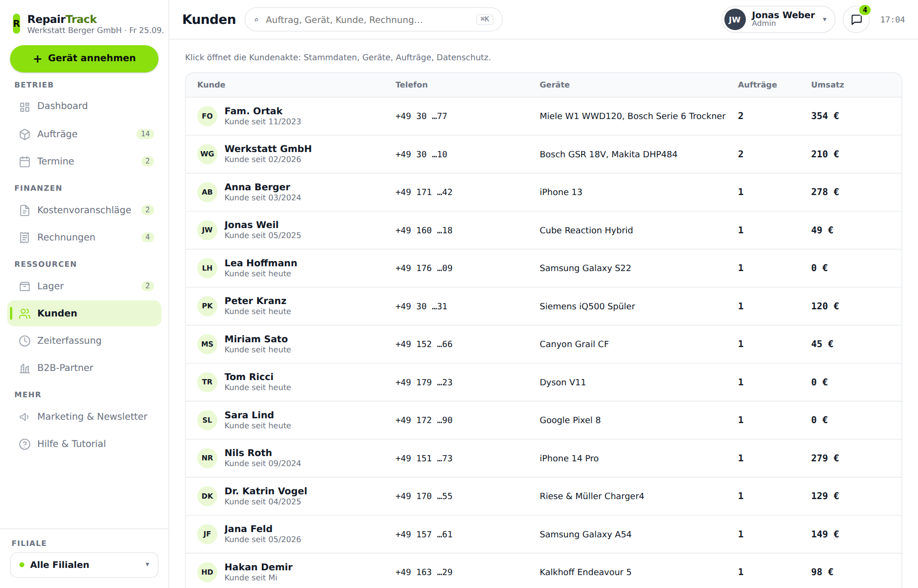Click the Lager archive icon
The height and width of the screenshot is (588, 918).
[x=25, y=286]
